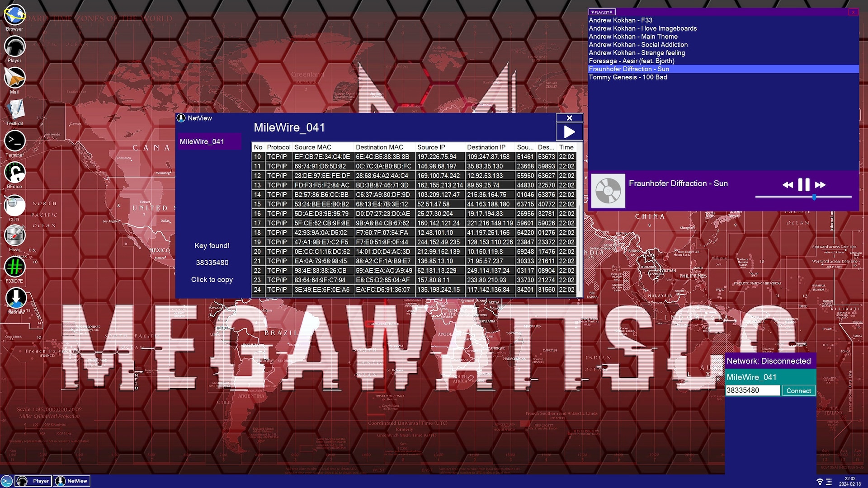Screen dimensions: 868x488
Task: Open the CUD desktop icon
Action: pos(14,206)
